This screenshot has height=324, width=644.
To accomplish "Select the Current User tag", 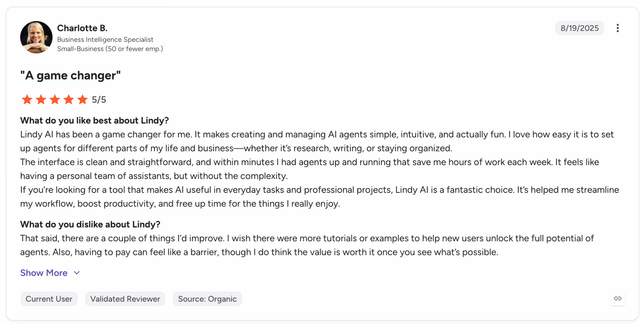I will pos(49,299).
